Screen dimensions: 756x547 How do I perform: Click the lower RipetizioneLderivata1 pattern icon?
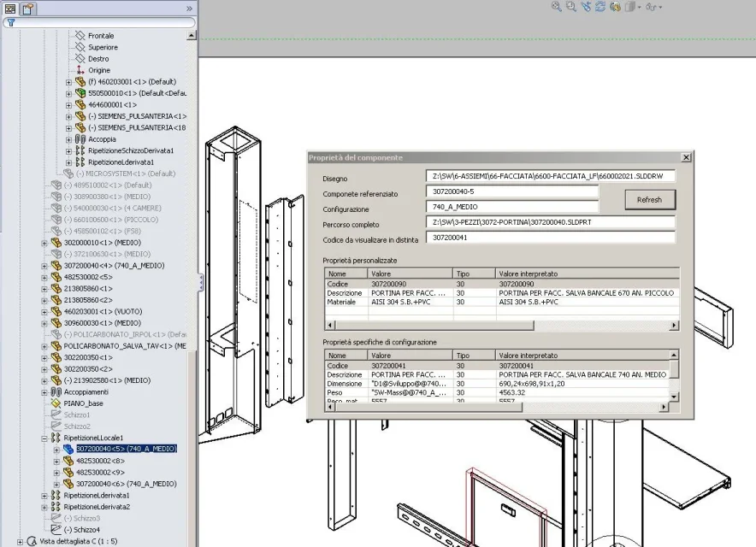(56, 496)
